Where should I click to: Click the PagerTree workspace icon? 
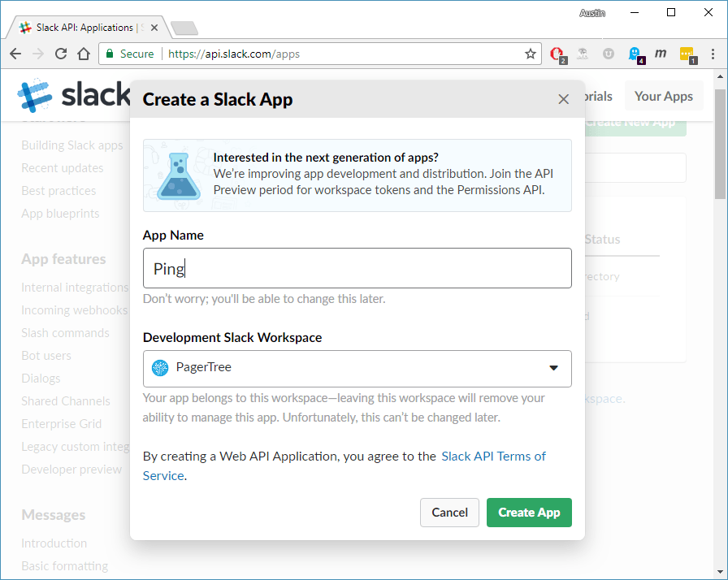(160, 368)
